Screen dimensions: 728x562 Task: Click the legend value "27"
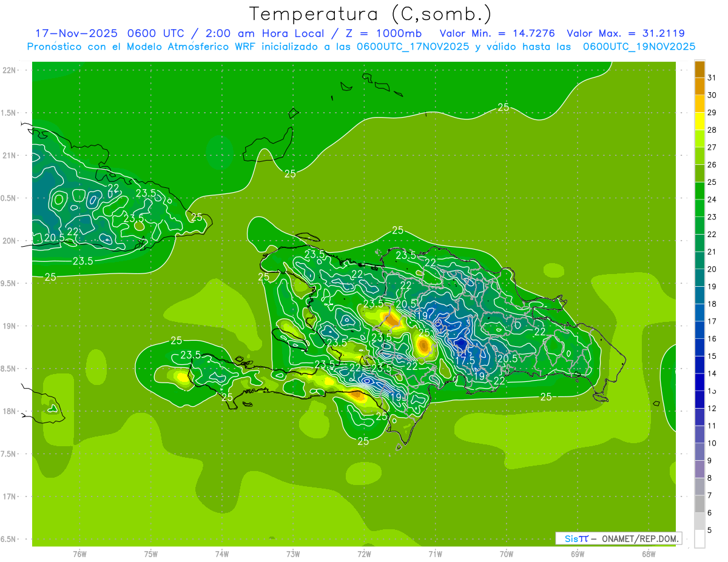tap(712, 147)
